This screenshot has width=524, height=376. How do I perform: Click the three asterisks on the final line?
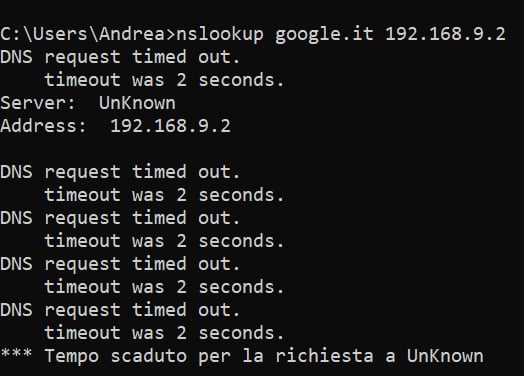click(16, 354)
